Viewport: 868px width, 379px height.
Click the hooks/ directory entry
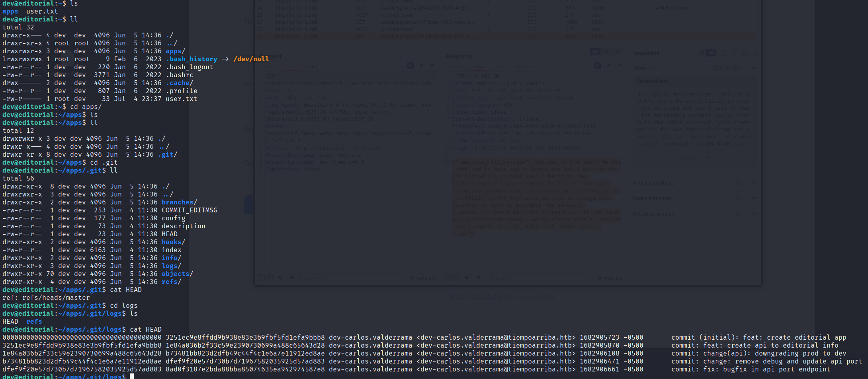tap(174, 242)
